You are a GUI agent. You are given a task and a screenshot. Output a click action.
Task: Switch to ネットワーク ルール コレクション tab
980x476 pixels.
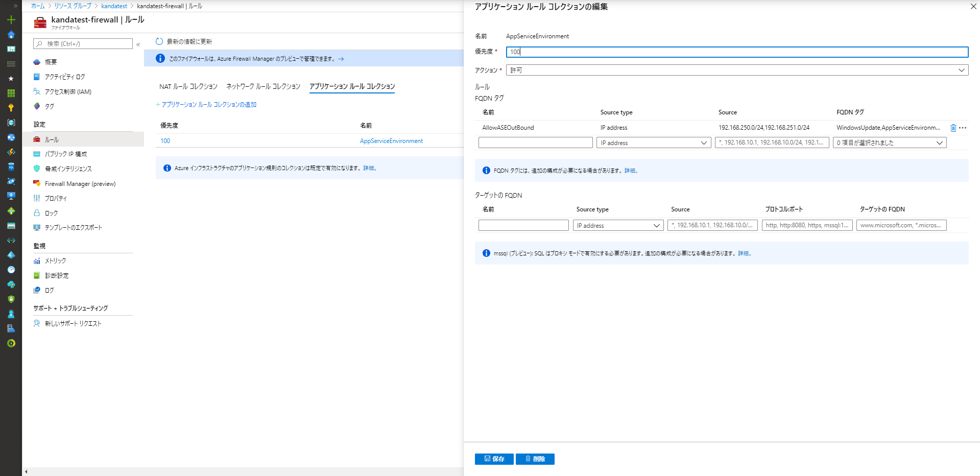click(263, 87)
